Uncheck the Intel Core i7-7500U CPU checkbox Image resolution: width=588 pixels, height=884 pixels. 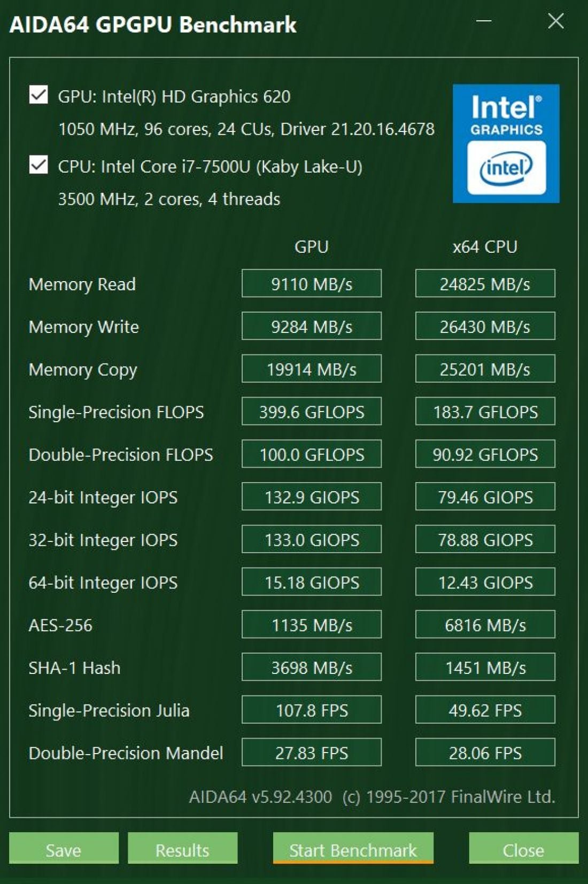(x=38, y=165)
